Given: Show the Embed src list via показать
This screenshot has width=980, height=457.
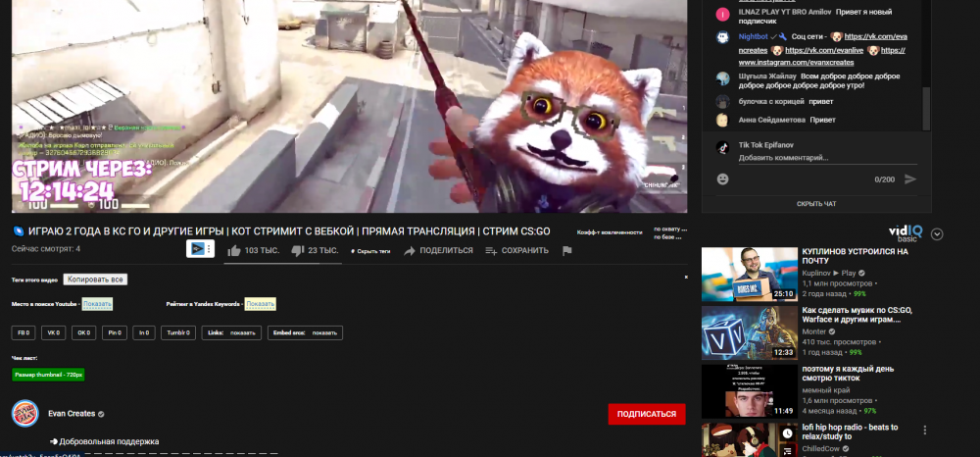Looking at the screenshot, I should (324, 332).
